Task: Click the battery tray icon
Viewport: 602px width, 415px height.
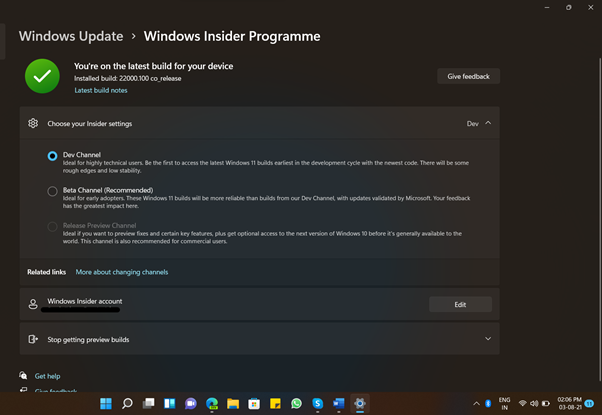Action: pyautogui.click(x=546, y=403)
